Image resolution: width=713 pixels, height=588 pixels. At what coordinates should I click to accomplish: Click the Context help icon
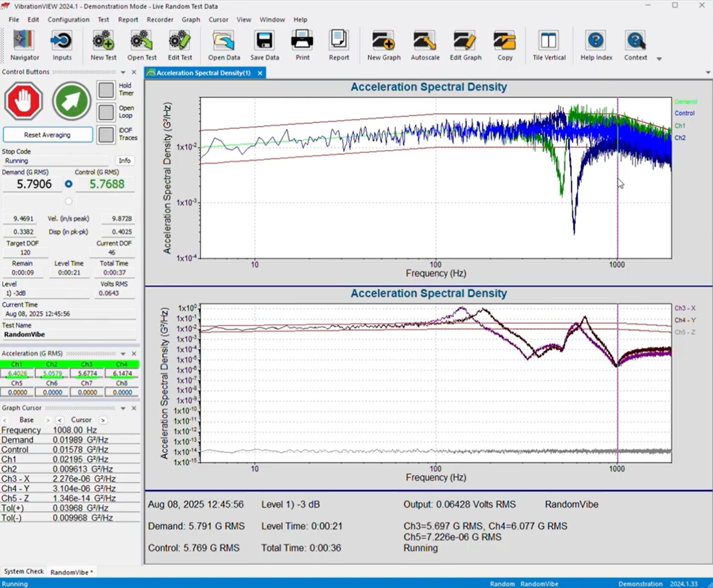(635, 45)
